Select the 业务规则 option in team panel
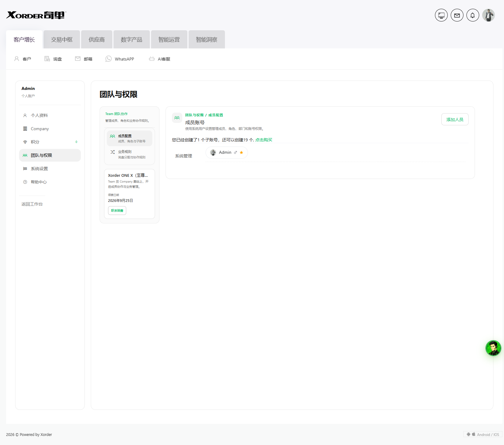The image size is (504, 445). (130, 154)
